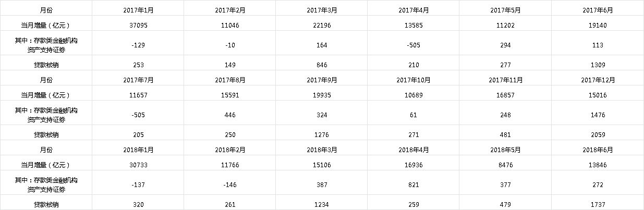Viewport: 644px width, 210px height.
Task: Select the cell showing 22196
Action: [x=322, y=25]
